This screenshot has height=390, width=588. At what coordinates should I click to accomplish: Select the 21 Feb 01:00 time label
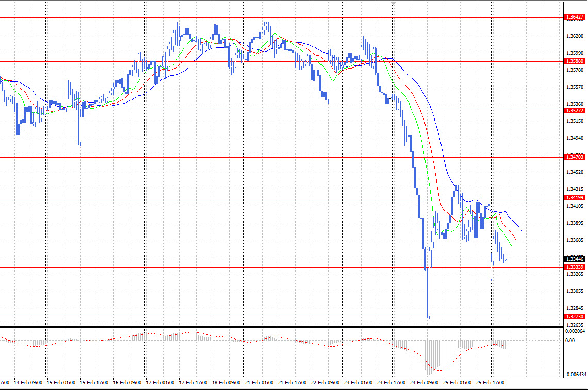click(x=259, y=382)
